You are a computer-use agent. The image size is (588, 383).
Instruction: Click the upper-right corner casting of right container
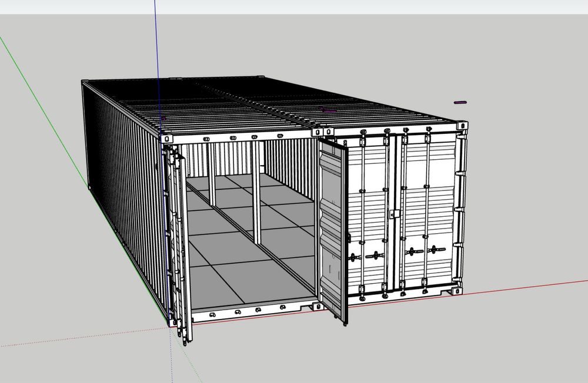point(463,126)
